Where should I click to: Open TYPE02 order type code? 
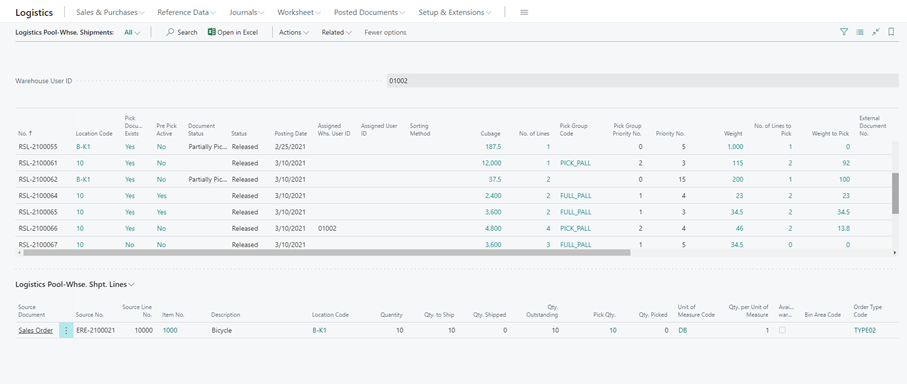click(865, 330)
